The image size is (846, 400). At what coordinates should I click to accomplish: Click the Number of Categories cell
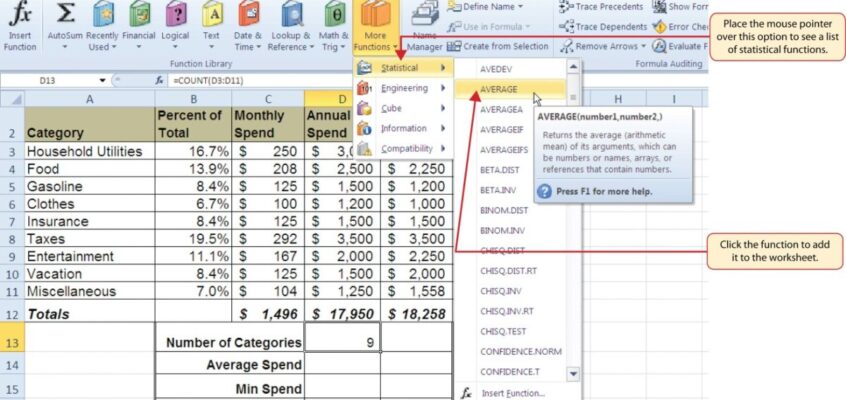point(230,337)
